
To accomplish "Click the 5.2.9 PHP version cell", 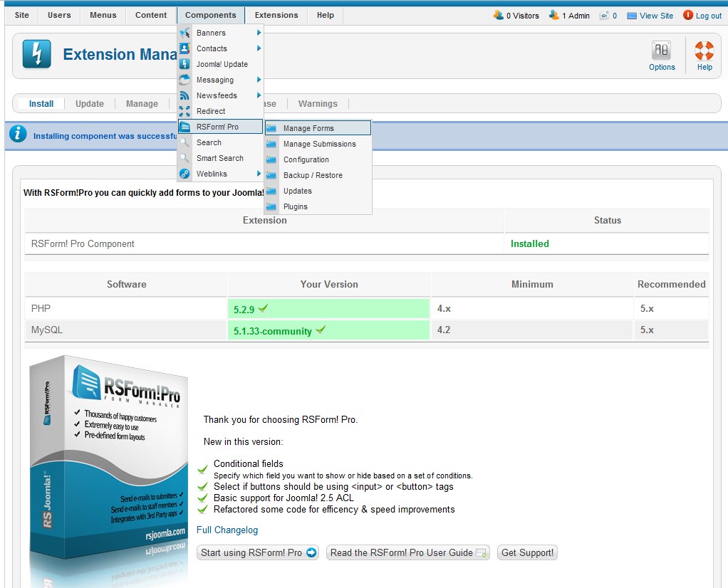I will pos(328,309).
